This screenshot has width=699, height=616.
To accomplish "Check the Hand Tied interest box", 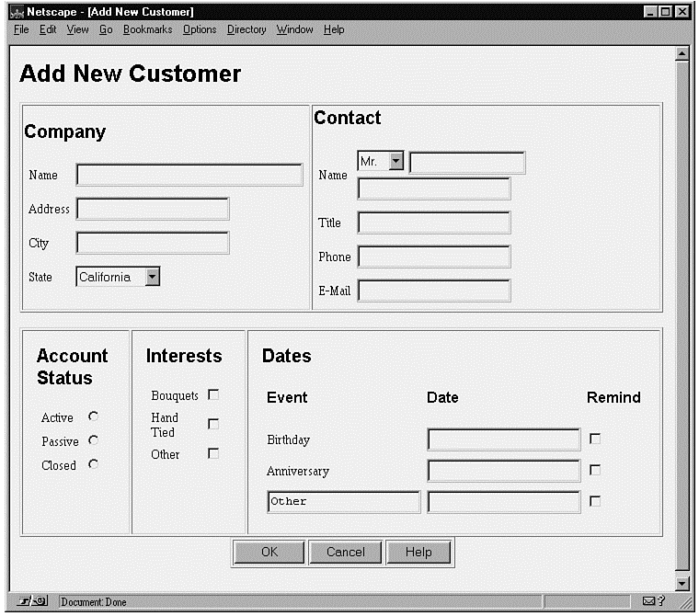I will pos(213,424).
